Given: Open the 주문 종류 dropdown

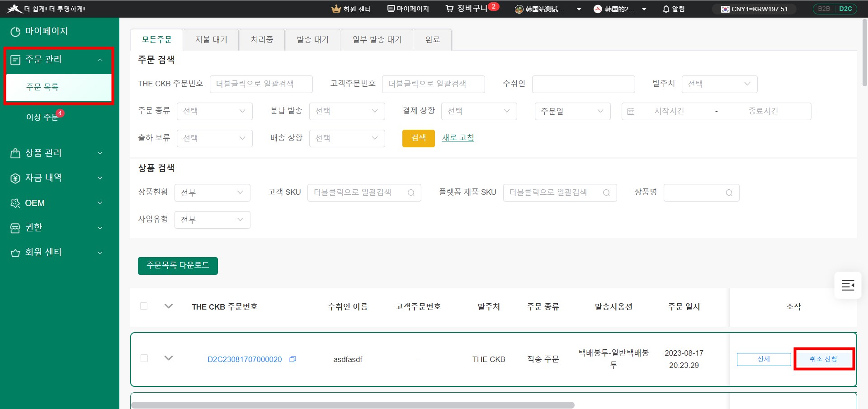Looking at the screenshot, I should pyautogui.click(x=214, y=111).
